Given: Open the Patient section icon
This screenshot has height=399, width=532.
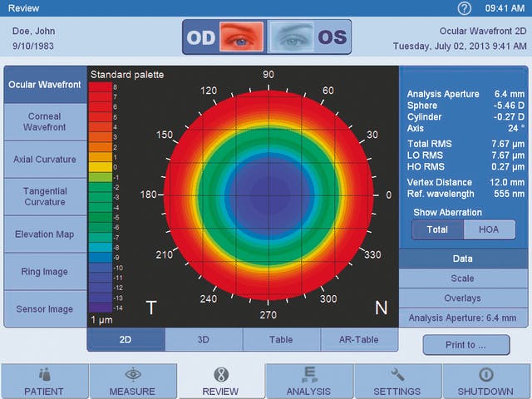Looking at the screenshot, I should click(x=43, y=375).
